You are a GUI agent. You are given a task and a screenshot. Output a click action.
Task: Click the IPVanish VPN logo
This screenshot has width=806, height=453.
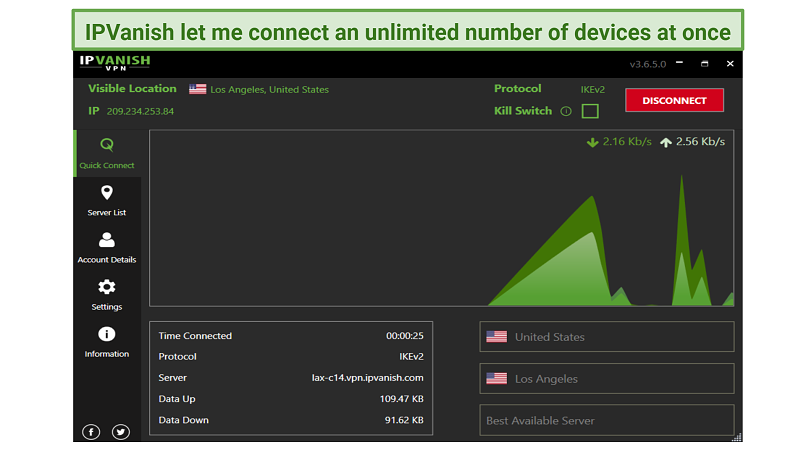click(x=115, y=62)
